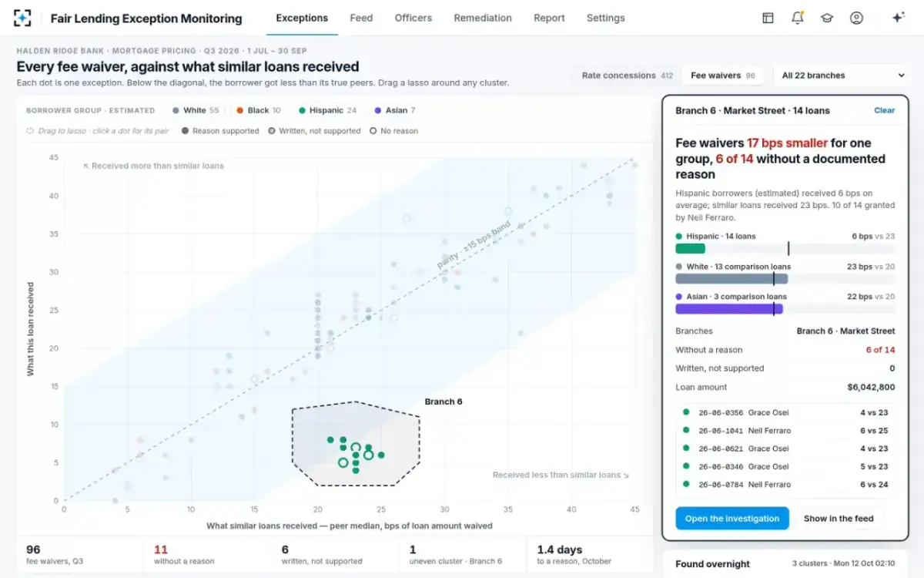924x578 pixels.
Task: Select Fee waivers view
Action: point(723,76)
